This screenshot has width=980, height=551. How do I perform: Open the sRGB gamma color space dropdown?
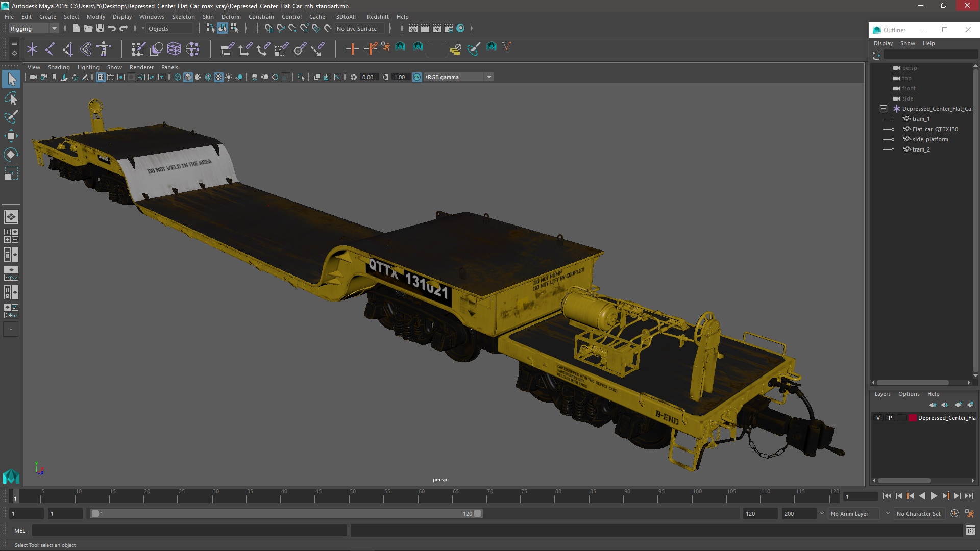pos(489,77)
